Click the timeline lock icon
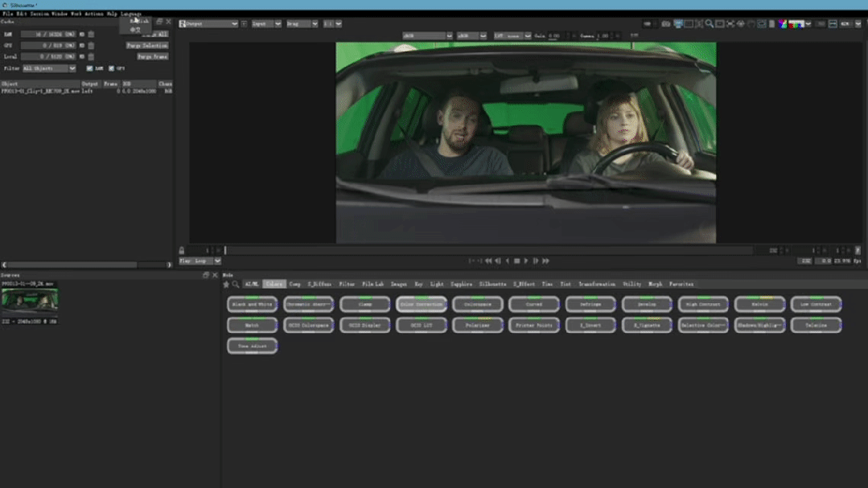868x488 pixels. (x=182, y=251)
